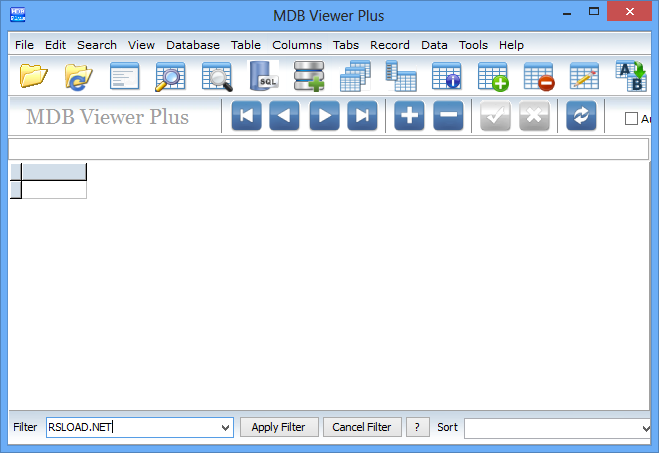Open the Tabs menu
This screenshot has height=453, width=659.
345,45
